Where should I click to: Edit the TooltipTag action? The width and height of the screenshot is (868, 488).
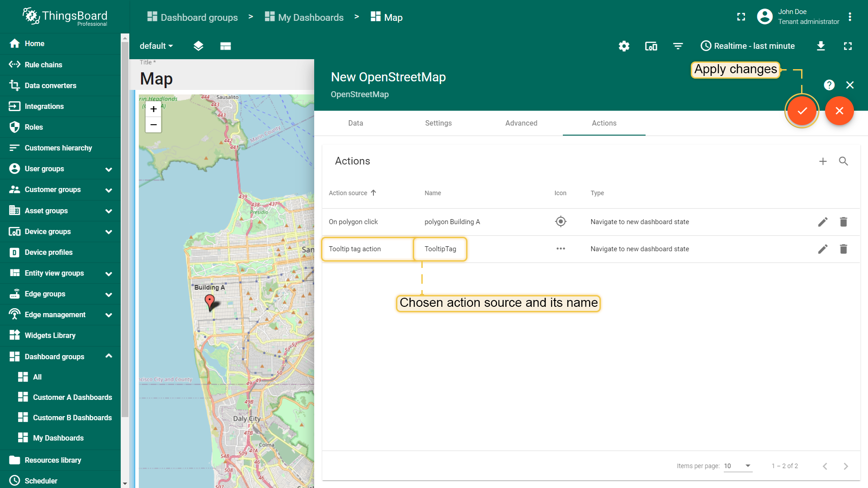pos(823,249)
